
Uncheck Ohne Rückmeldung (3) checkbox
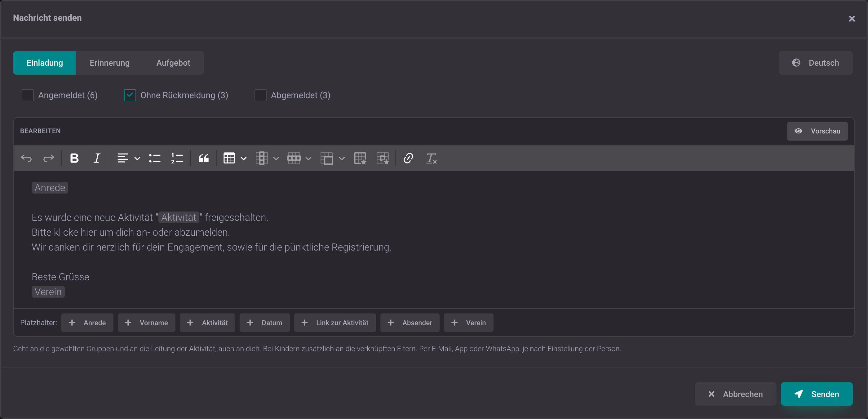pos(130,95)
